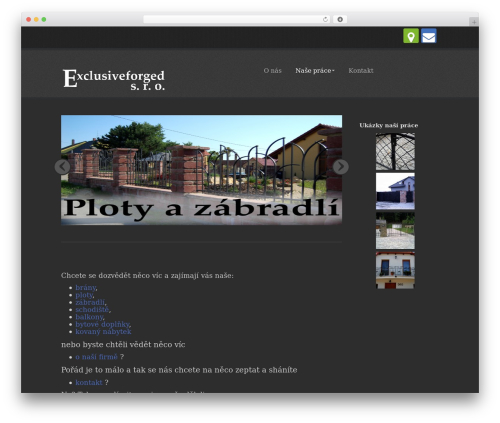Open the blue email envelope icon

click(x=429, y=36)
